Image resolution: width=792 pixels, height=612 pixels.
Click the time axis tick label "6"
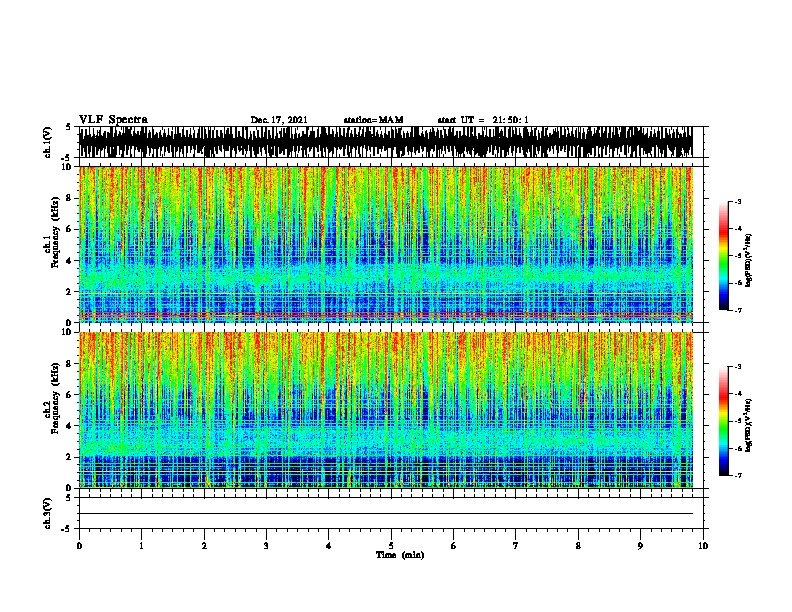point(453,546)
